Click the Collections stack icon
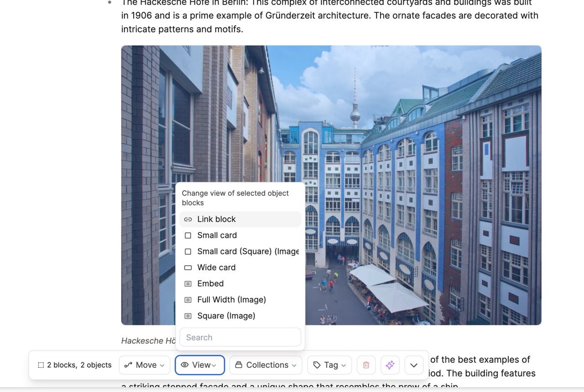Viewport: 584px width, 392px height. pos(239,365)
